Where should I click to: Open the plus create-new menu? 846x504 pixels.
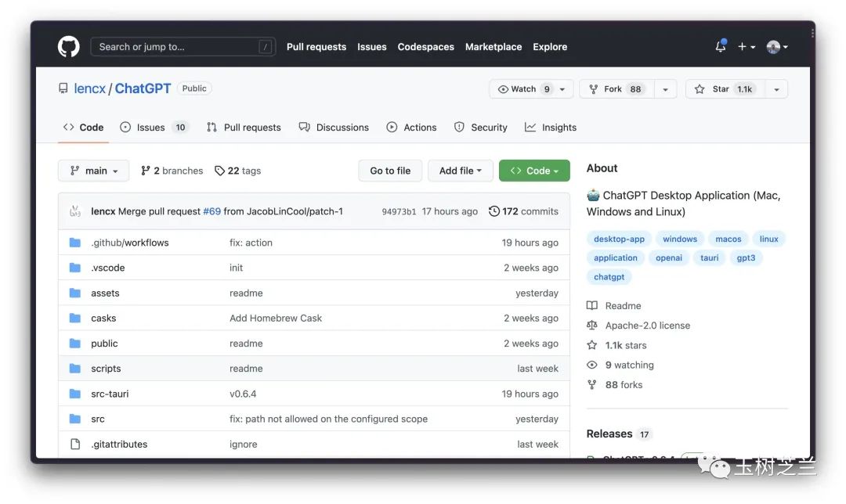coord(747,47)
